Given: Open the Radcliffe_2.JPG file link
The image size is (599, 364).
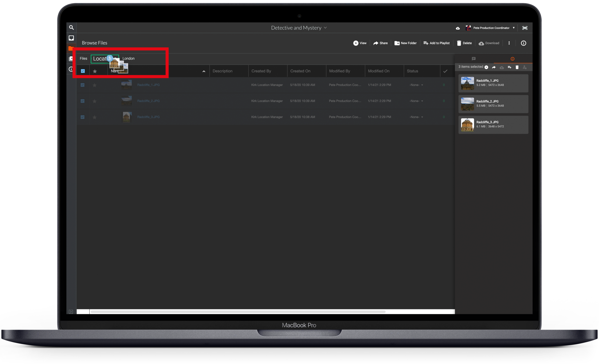Looking at the screenshot, I should coord(148,101).
